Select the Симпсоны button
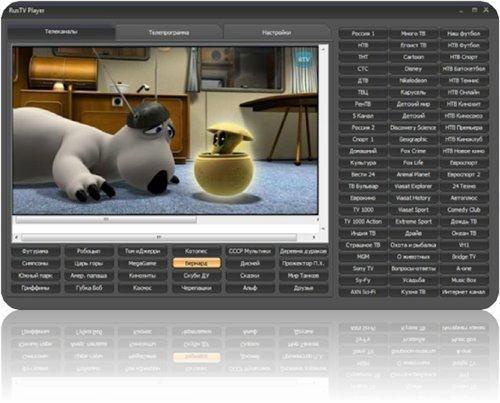Viewport: 500px width, 403px height. (x=35, y=263)
